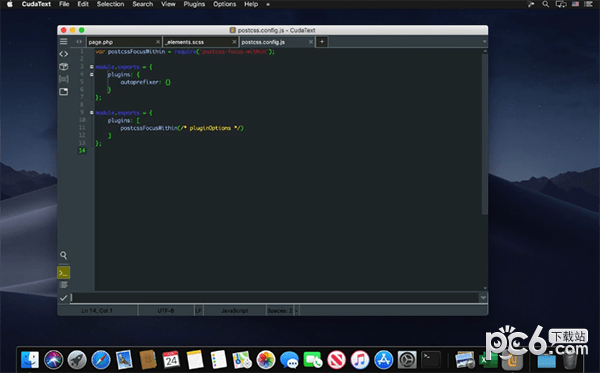Select the postcss.config.js tab
Viewport: 600px width, 373px height.
pyautogui.click(x=277, y=42)
